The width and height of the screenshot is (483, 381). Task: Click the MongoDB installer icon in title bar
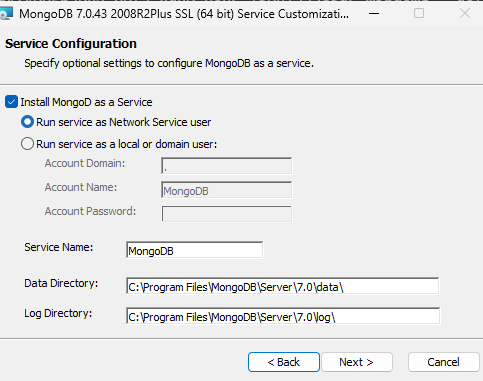6,14
